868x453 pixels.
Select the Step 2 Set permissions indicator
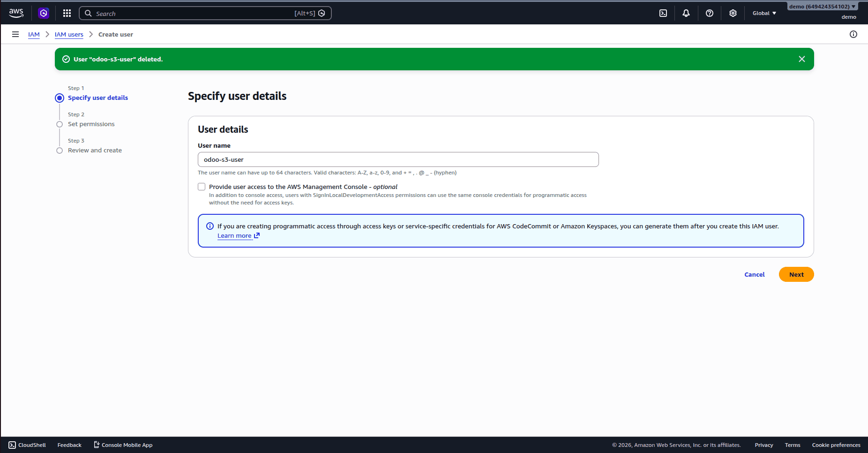click(x=60, y=124)
